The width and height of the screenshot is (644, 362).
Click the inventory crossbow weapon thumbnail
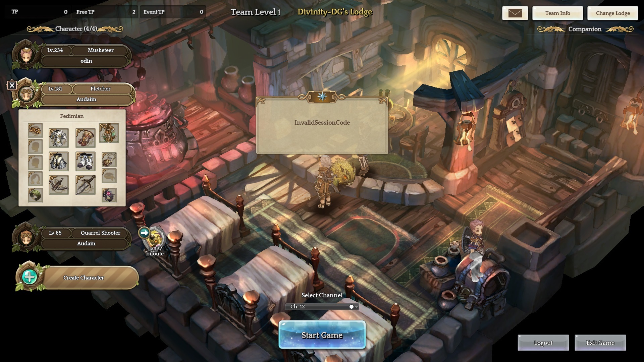(x=59, y=183)
